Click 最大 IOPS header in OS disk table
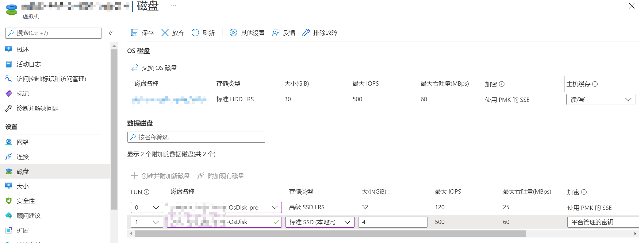 point(366,83)
